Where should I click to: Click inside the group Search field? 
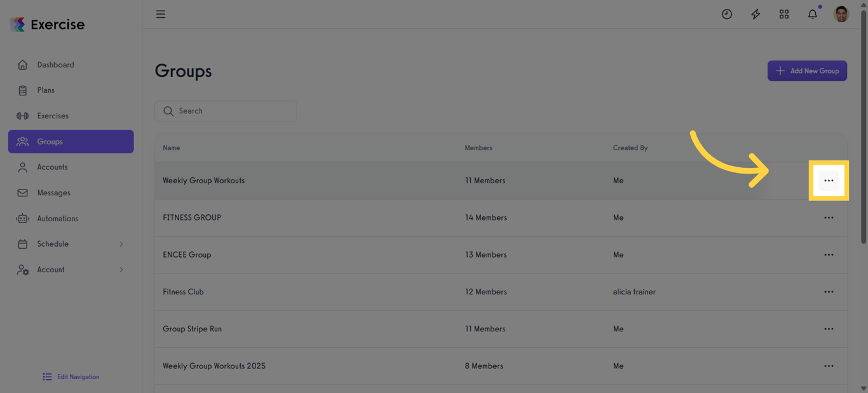coord(226,111)
